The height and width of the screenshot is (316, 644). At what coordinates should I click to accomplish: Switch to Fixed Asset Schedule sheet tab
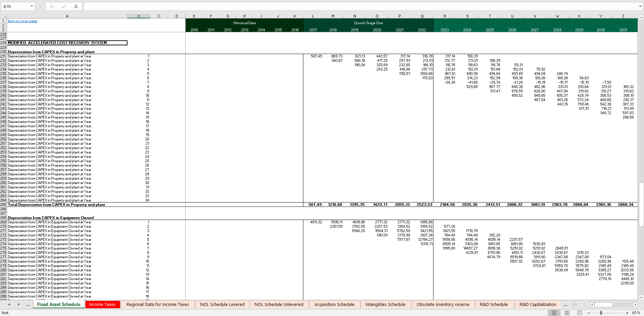point(59,305)
